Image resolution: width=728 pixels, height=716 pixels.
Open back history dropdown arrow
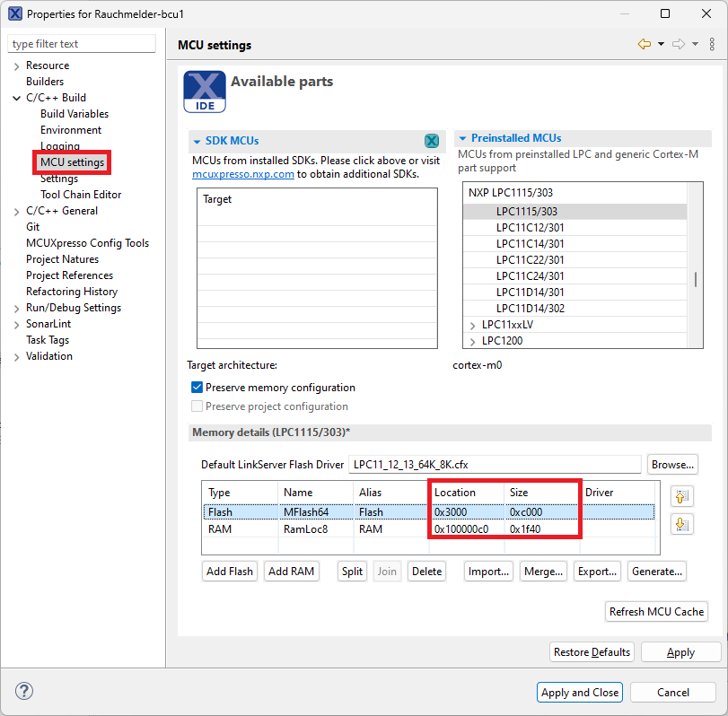click(662, 45)
